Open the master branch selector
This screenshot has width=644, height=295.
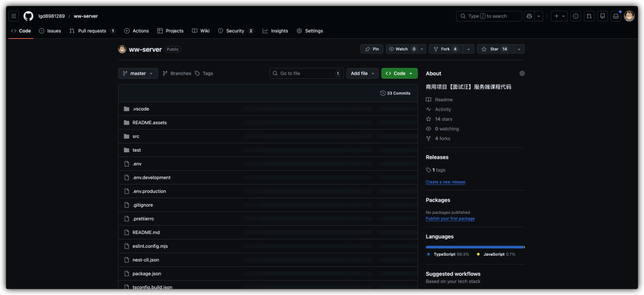(138, 73)
